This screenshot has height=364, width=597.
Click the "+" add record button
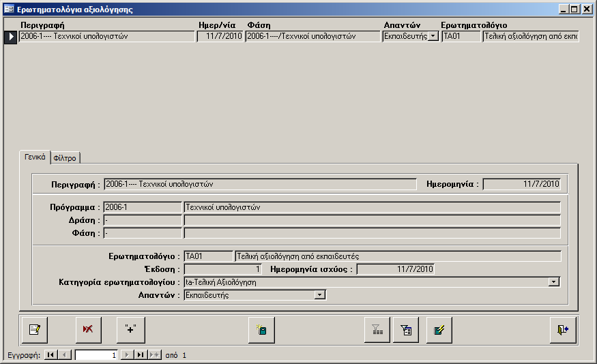131,330
